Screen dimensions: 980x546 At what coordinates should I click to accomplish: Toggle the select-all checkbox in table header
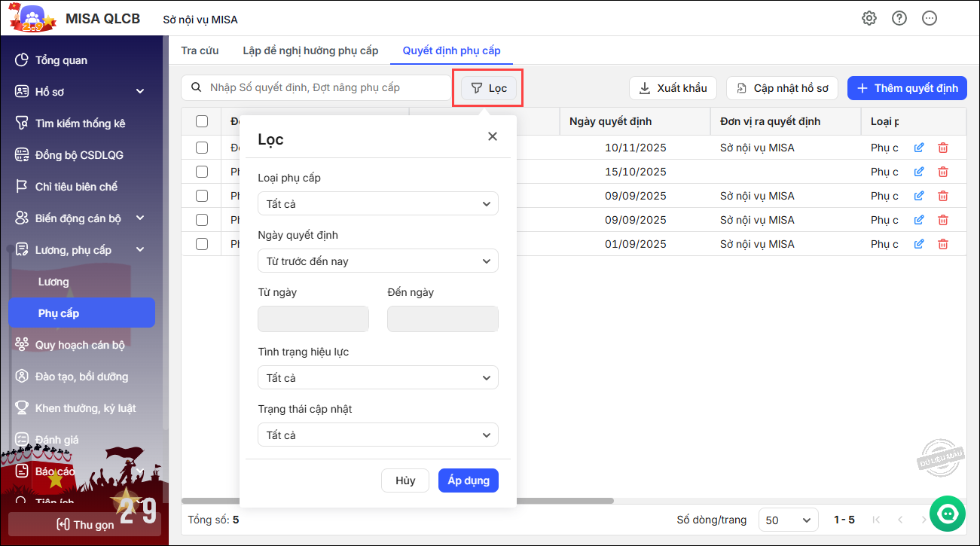click(x=202, y=121)
